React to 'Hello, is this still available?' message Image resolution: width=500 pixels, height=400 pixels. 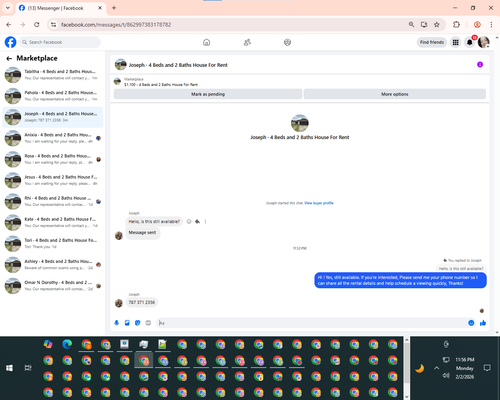tap(189, 221)
